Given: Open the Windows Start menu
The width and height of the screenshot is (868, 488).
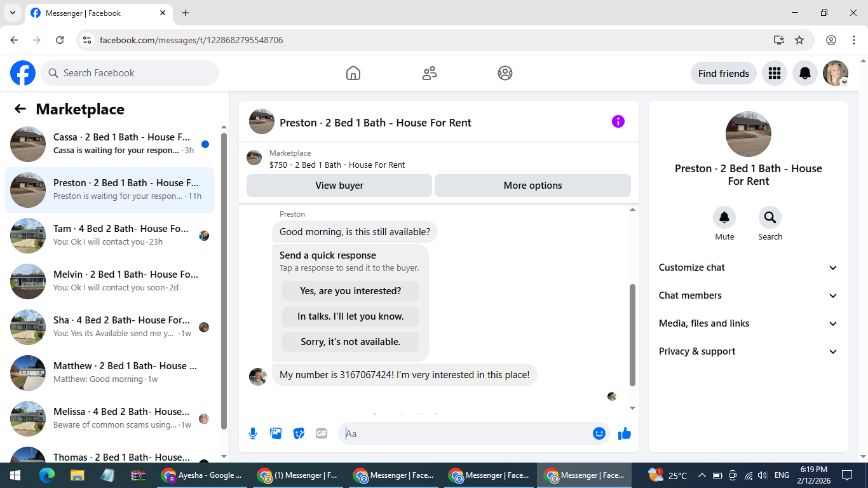Looking at the screenshot, I should click(15, 475).
